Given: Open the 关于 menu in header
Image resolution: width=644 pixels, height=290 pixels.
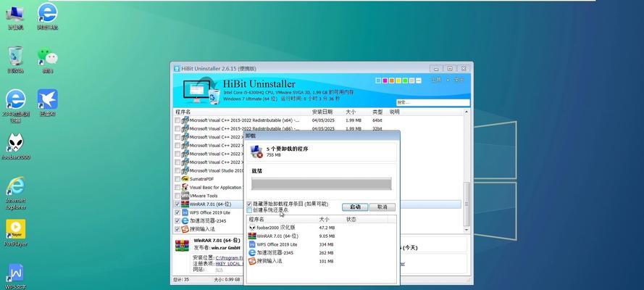Looking at the screenshot, I should pyautogui.click(x=459, y=80).
